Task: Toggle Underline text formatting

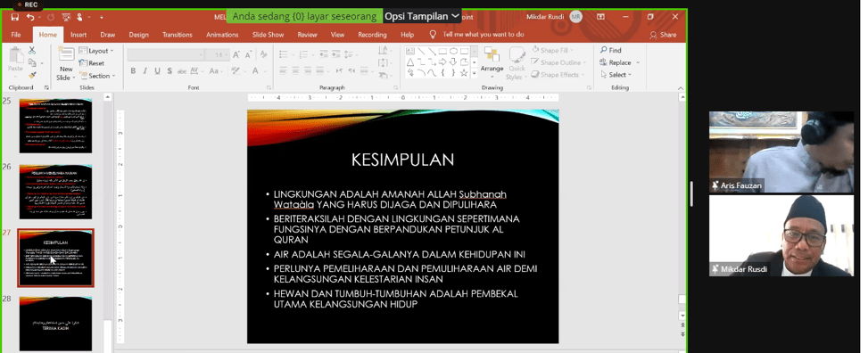Action: click(x=157, y=70)
